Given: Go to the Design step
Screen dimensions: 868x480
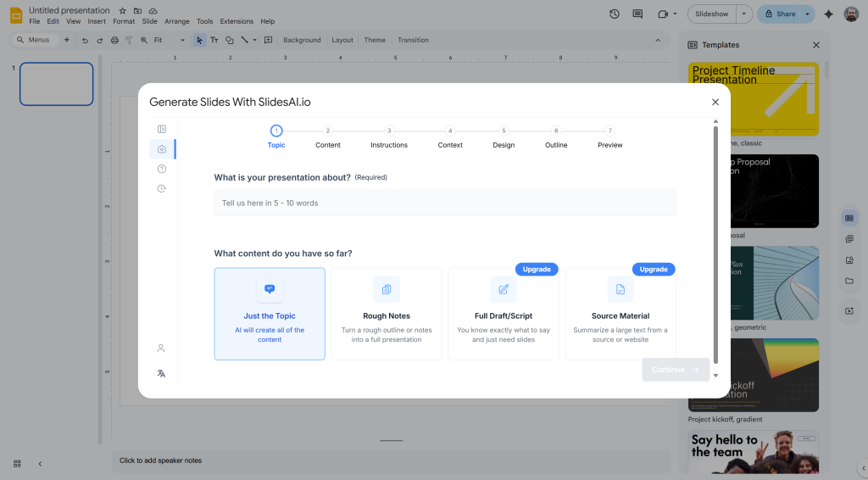Looking at the screenshot, I should (x=504, y=137).
